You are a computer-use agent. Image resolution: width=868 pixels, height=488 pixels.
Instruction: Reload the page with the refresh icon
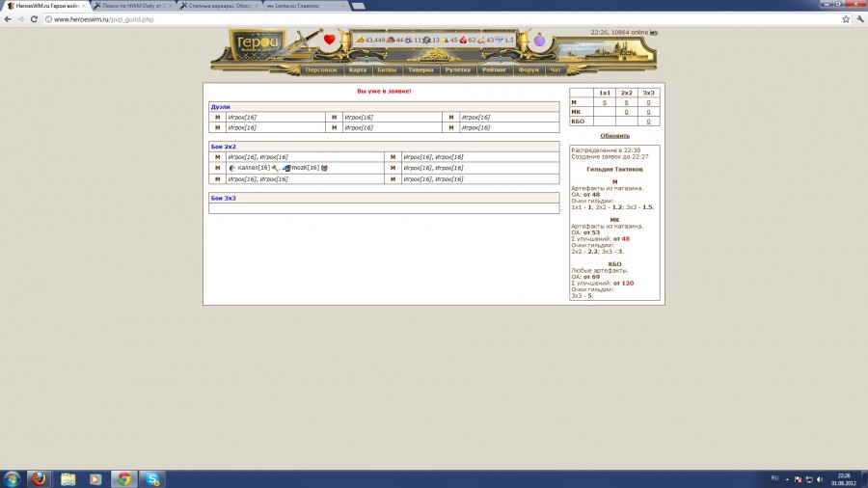(x=34, y=19)
